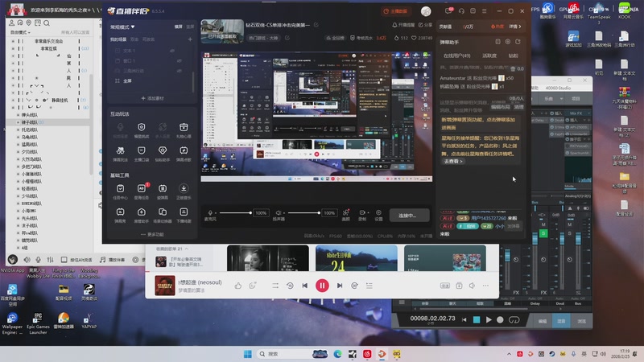Screen dimensions: 644x362
Task: Switch to 混音 tab in Studio One
Action: [x=561, y=321]
